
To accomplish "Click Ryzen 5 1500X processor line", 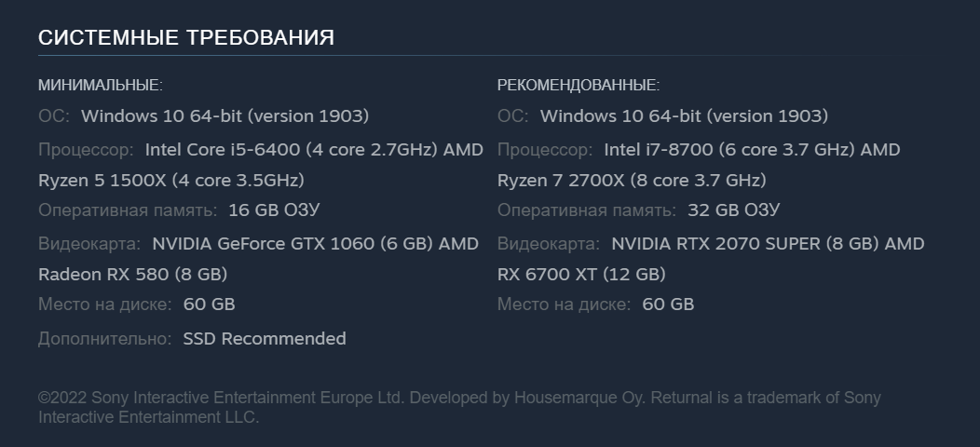I will pyautogui.click(x=171, y=181).
